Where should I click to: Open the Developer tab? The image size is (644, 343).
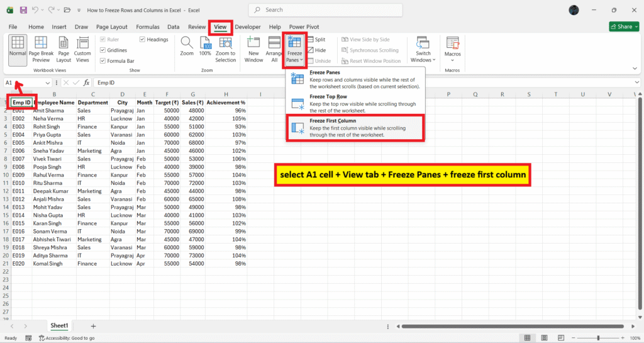tap(248, 26)
